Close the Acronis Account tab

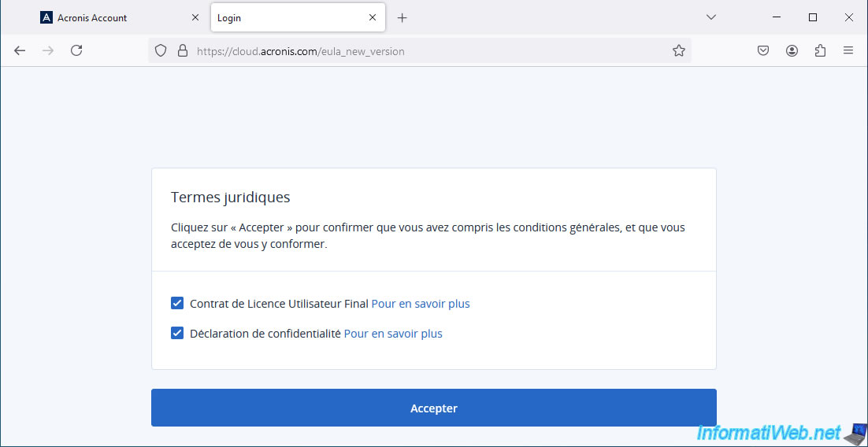coord(196,17)
